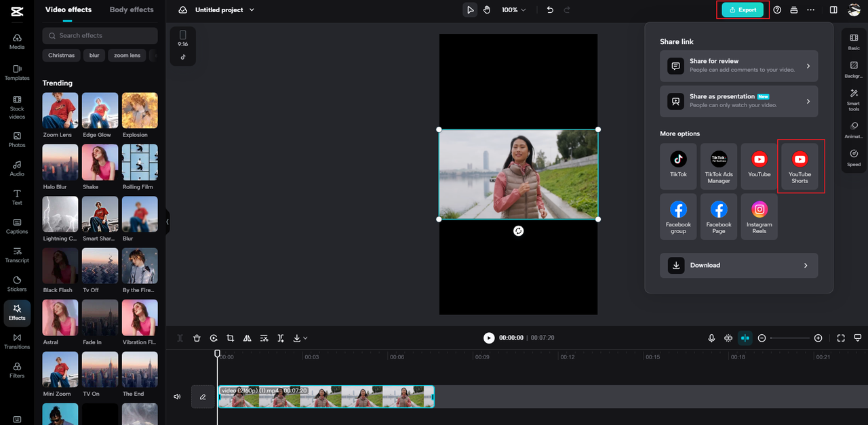Open the three-dot more options menu
The height and width of the screenshot is (425, 868).
click(x=810, y=9)
